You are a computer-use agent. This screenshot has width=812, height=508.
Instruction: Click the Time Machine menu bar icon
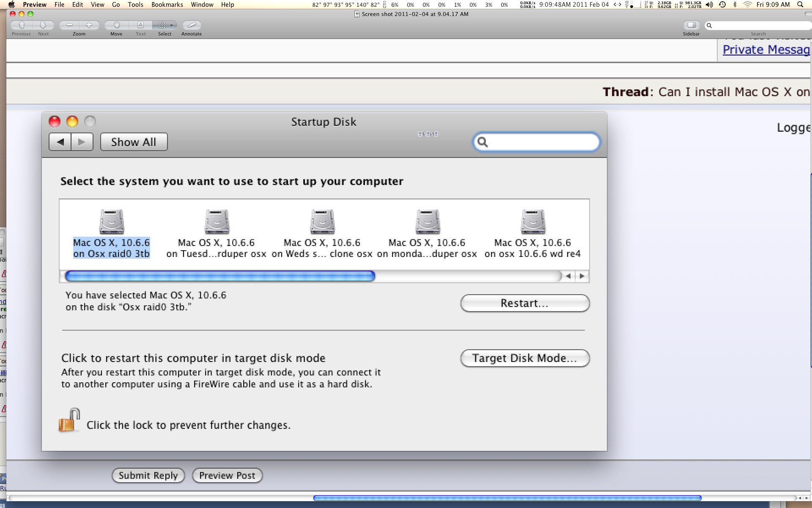pyautogui.click(x=722, y=5)
